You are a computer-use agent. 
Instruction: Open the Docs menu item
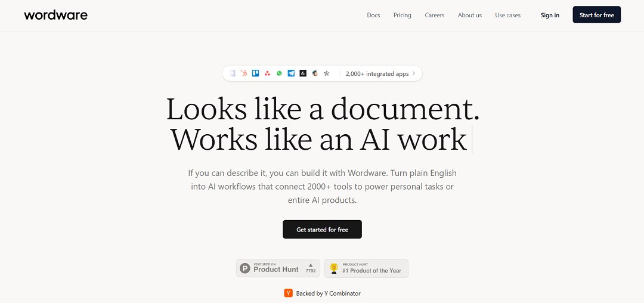coord(373,15)
